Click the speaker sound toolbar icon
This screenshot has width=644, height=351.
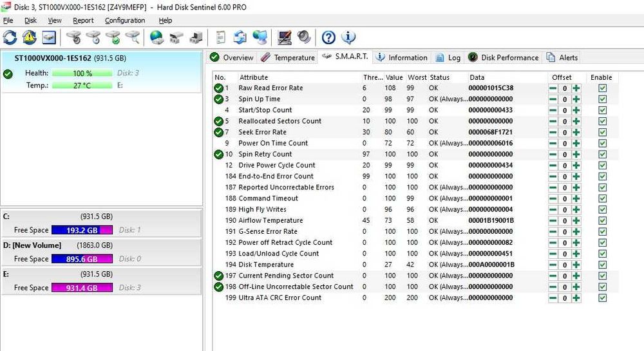304,37
